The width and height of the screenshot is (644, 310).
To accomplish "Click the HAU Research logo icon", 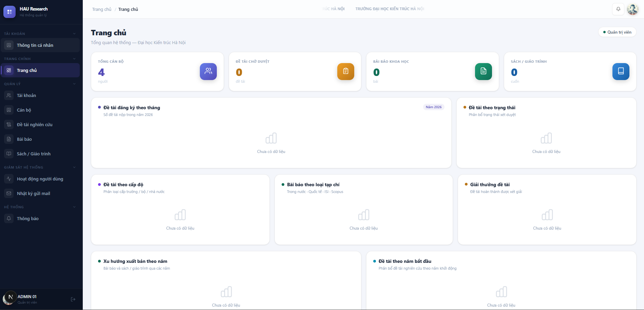I will 9,12.
